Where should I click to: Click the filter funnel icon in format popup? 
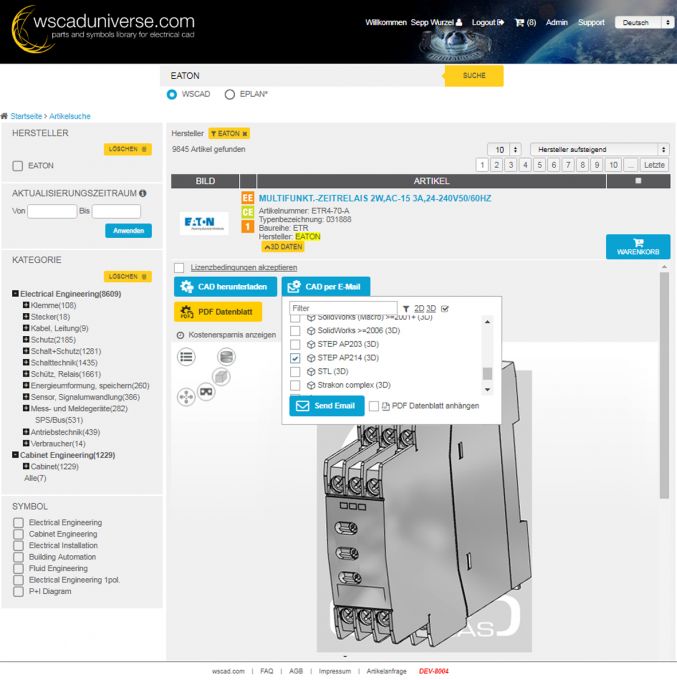(406, 309)
